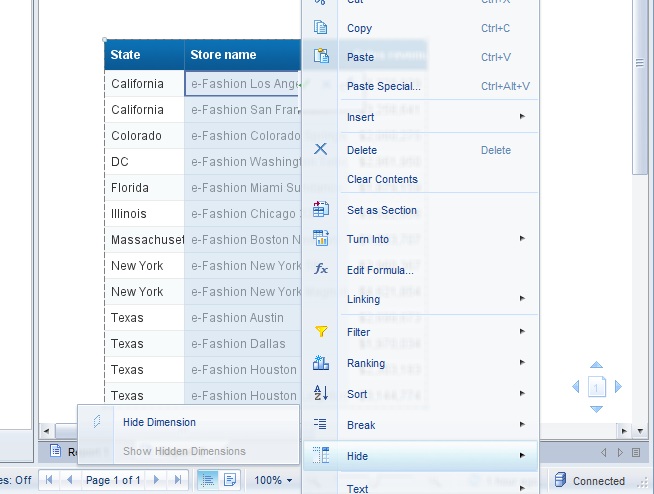654x494 pixels.
Task: Switch to quick display mode
Action: tap(207, 480)
